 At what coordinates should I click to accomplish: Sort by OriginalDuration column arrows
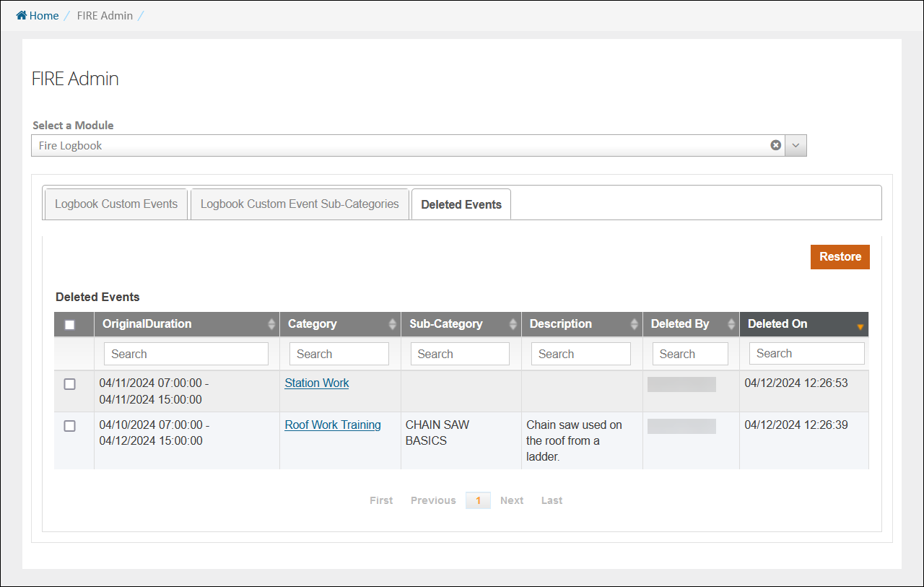coord(271,324)
